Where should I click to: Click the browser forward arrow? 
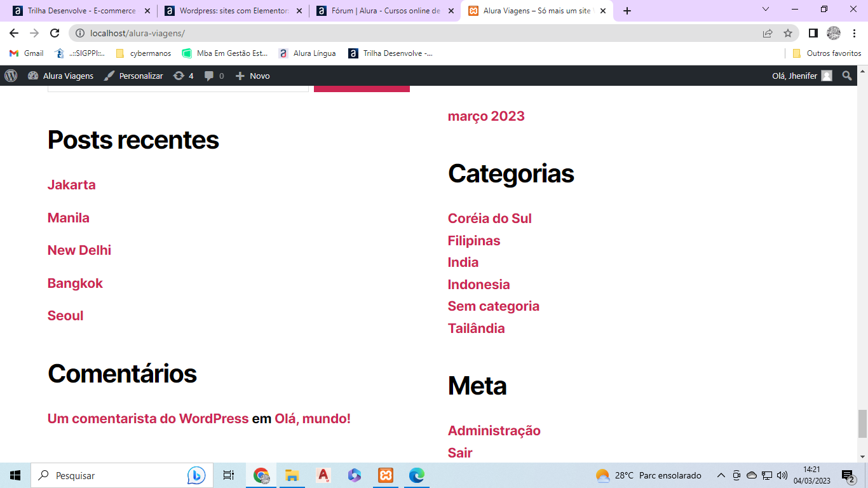coord(34,33)
